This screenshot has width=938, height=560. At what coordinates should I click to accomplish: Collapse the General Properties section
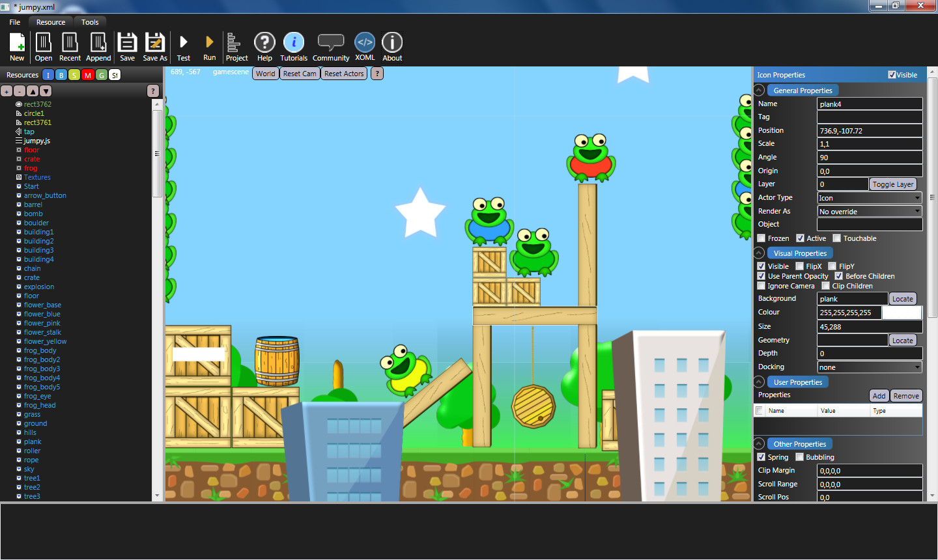[x=758, y=90]
